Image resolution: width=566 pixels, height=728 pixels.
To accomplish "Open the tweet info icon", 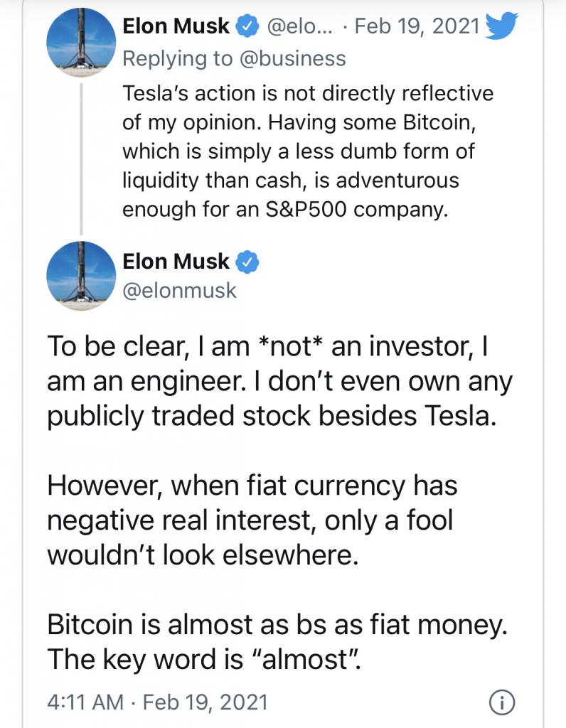I will click(502, 702).
